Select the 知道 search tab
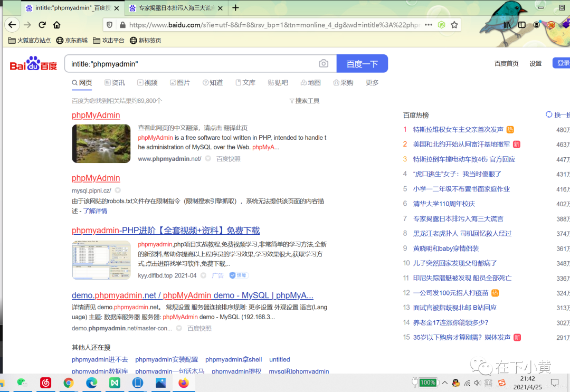570x392 pixels. pyautogui.click(x=213, y=83)
